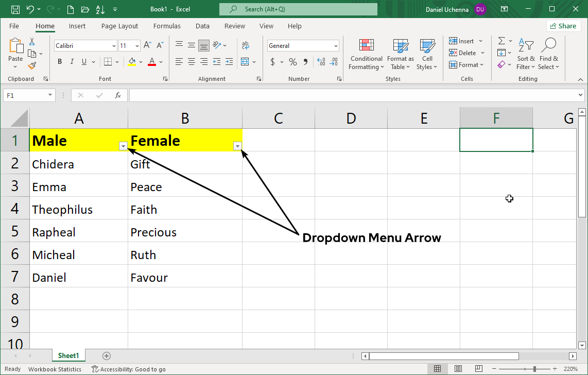Click the Name Box showing F1
Viewport: 588px width, 375px height.
tap(25, 95)
